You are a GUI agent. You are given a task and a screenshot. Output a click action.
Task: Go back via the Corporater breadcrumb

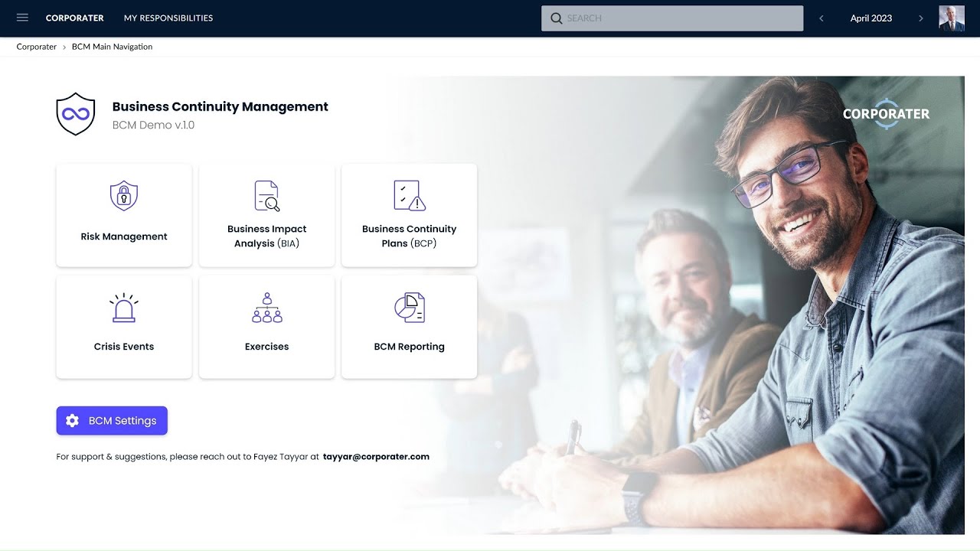[x=36, y=47]
